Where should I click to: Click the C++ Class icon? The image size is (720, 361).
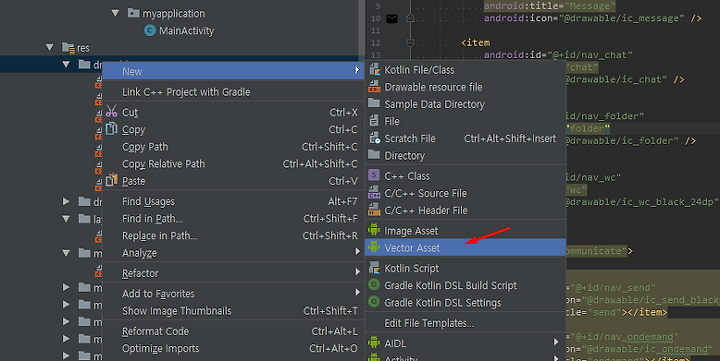coord(374,175)
